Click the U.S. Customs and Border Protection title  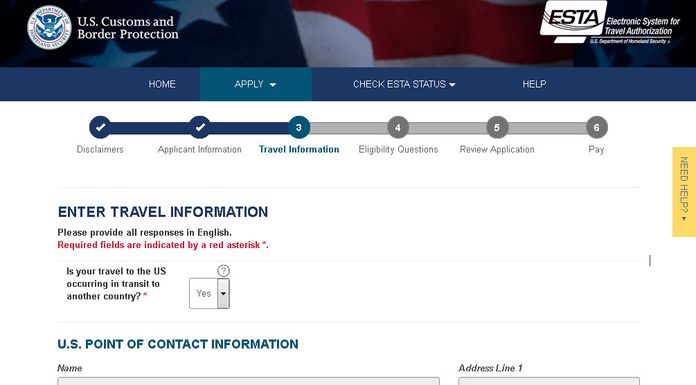[x=128, y=28]
